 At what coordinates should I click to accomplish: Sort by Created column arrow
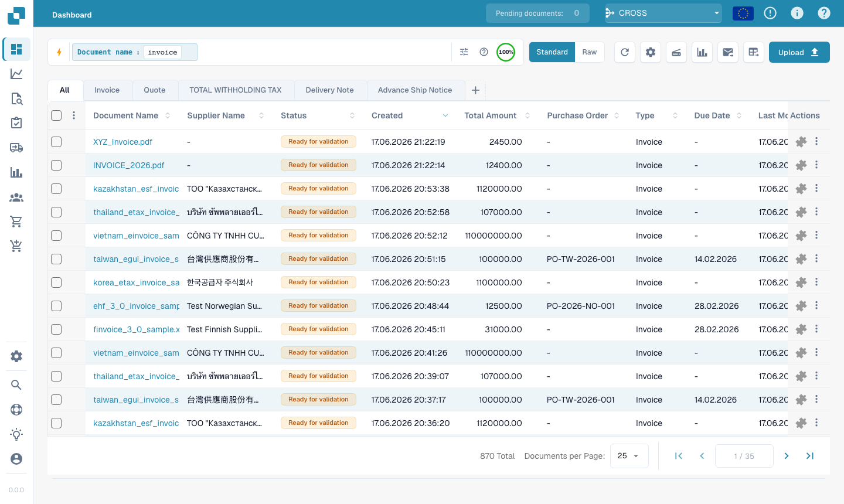point(445,115)
